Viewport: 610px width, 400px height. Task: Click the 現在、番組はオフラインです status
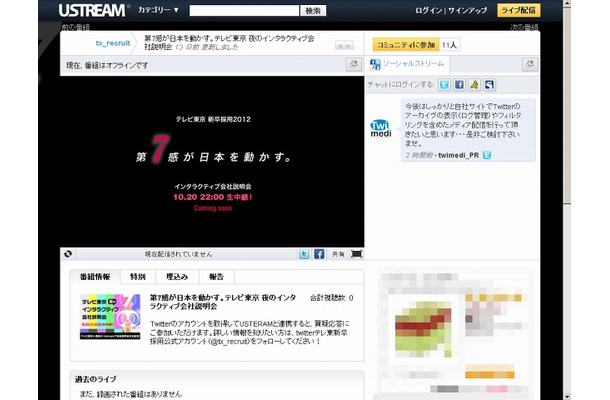(107, 65)
